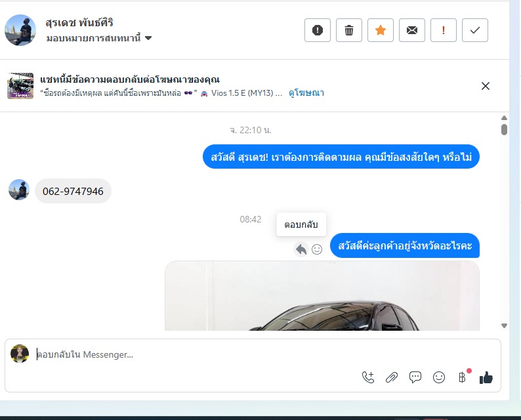Start a call with the phone plus icon
Screen dimensions: 521x420
point(368,377)
